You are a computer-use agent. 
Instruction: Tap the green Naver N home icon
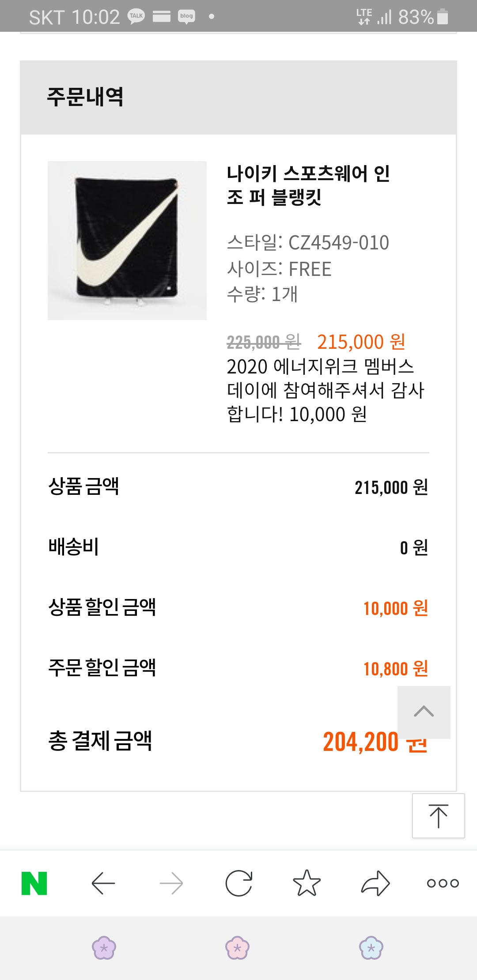[x=34, y=883]
